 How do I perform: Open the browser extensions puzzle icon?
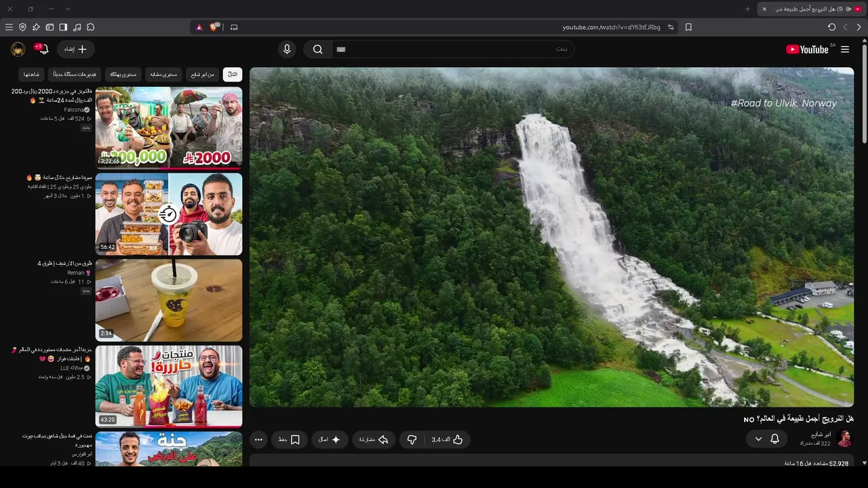(90, 27)
